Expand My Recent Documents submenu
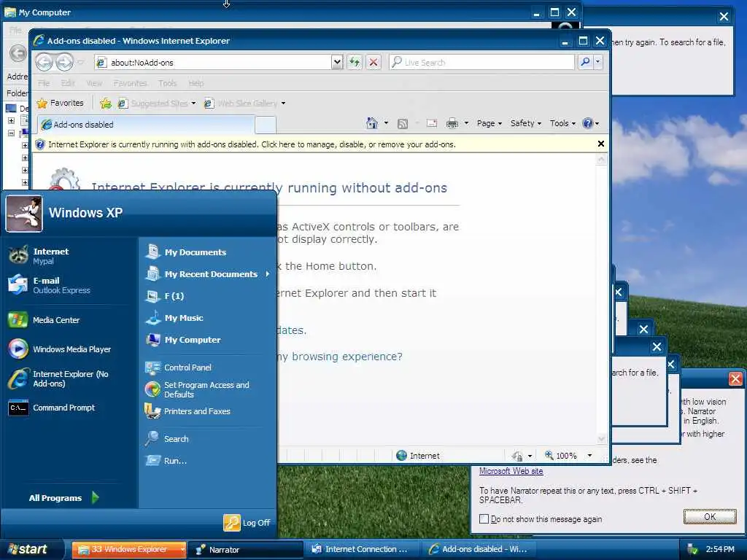Viewport: 747px width, 560px height. [208, 274]
